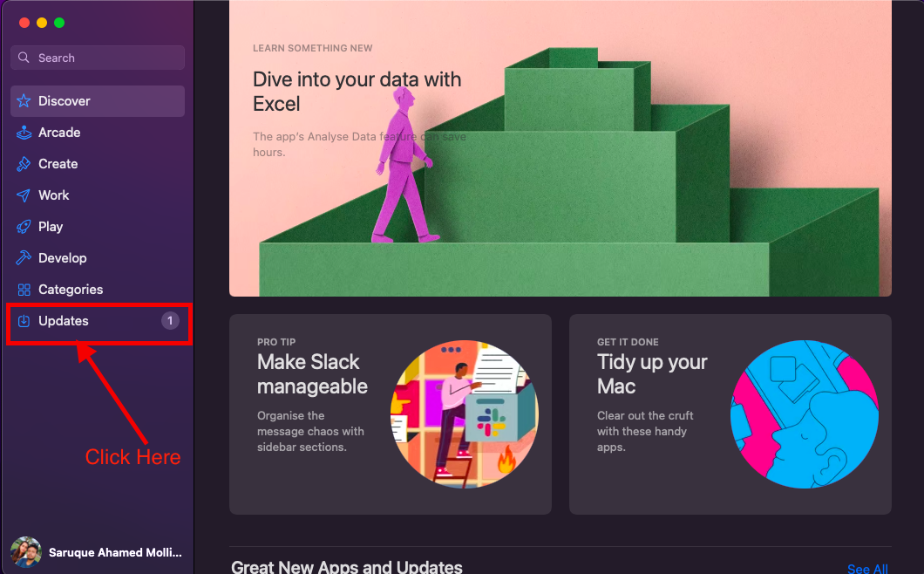
Task: Open Work via paper plane icon
Action: point(24,195)
